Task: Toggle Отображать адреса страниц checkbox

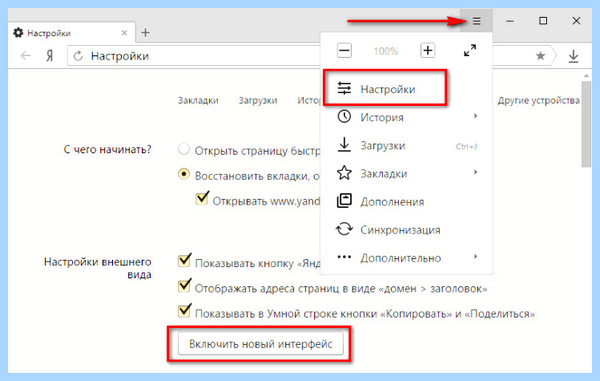Action: click(184, 286)
